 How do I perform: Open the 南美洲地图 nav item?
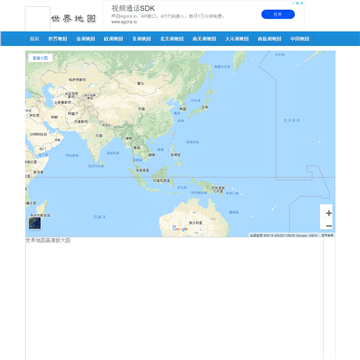(x=204, y=39)
